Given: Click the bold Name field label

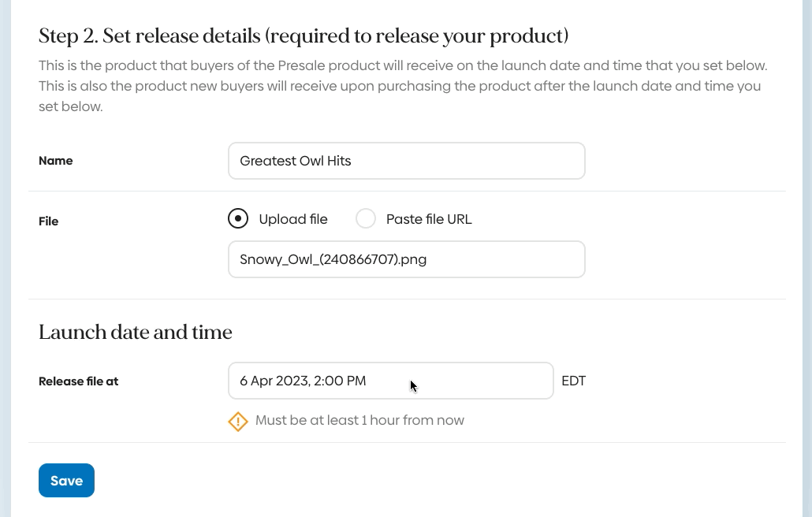Looking at the screenshot, I should click(56, 161).
